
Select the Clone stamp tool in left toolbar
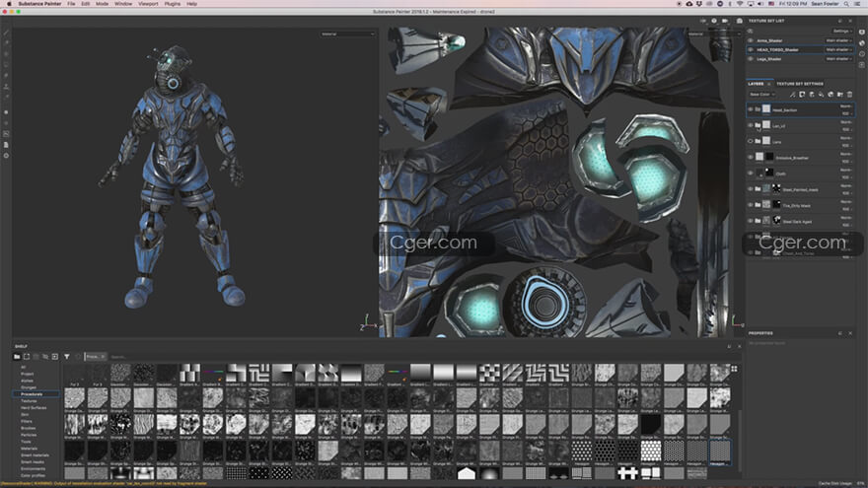[x=6, y=87]
